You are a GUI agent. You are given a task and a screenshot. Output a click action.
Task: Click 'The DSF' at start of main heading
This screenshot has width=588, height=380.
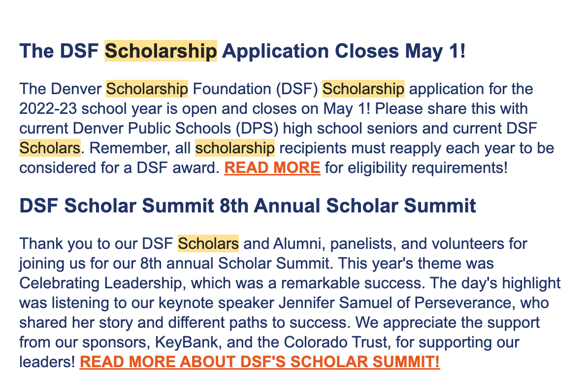pyautogui.click(x=59, y=51)
